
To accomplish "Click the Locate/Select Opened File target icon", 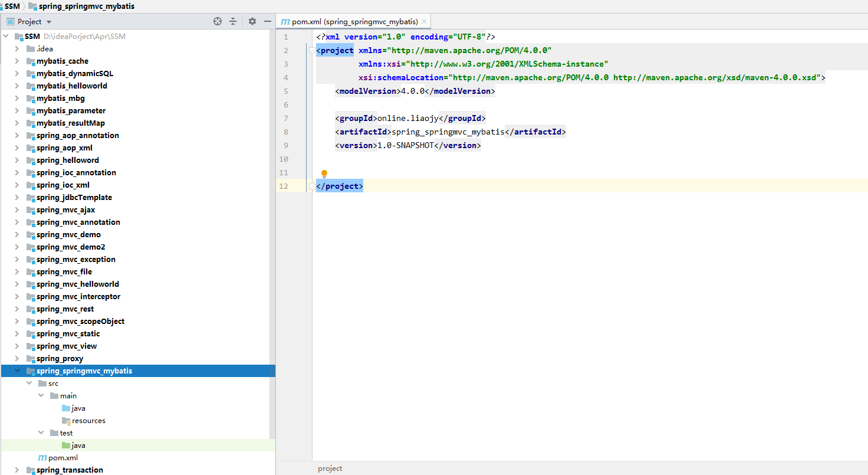I will [x=218, y=21].
